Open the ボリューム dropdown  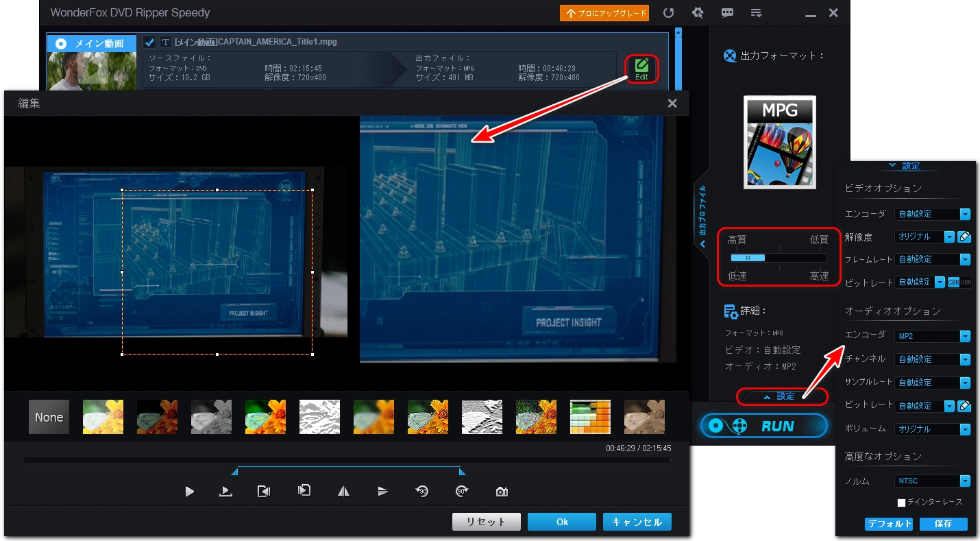pos(933,429)
